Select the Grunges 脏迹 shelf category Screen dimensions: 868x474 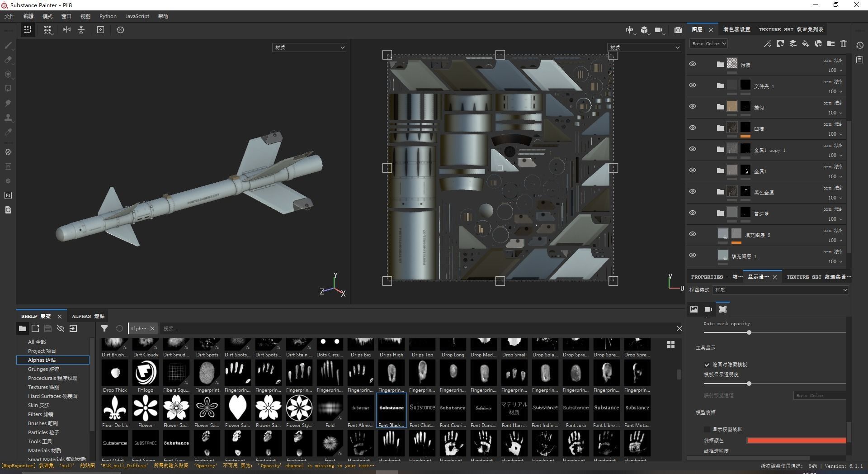pos(43,369)
